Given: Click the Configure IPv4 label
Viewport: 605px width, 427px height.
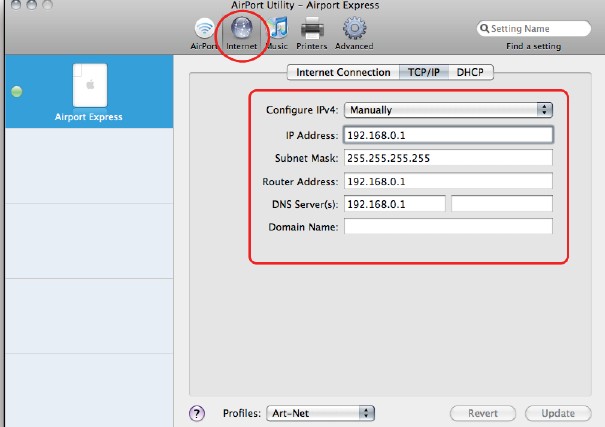Looking at the screenshot, I should [x=302, y=110].
